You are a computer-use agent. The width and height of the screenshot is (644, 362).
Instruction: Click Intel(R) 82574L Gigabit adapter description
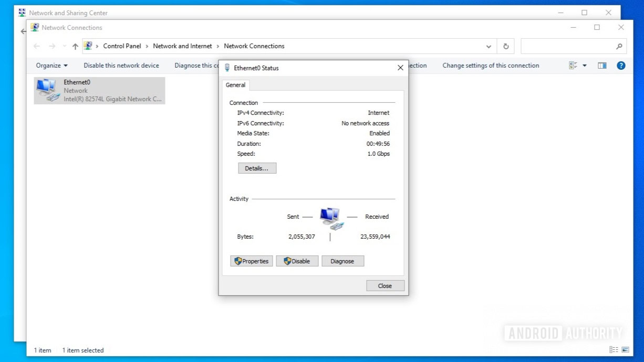click(x=113, y=99)
